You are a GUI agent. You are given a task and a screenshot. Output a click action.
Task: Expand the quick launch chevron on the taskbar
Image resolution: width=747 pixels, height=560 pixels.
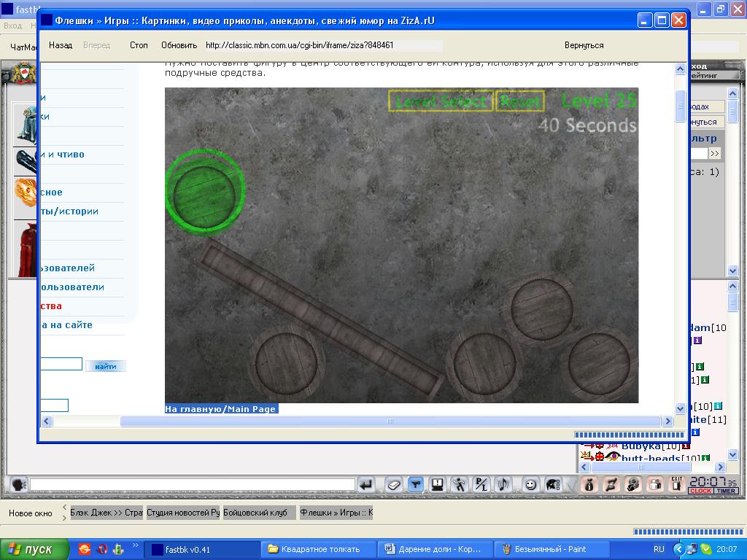point(135,545)
